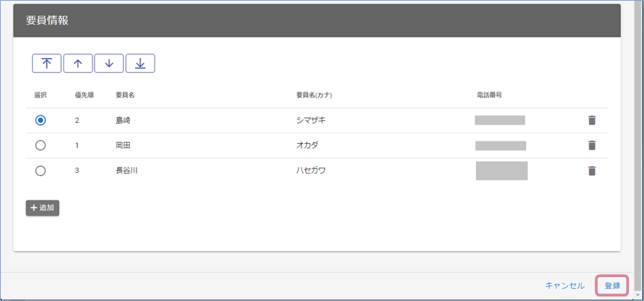Click the 優先順 column header
Viewport: 644px width, 301px height.
pos(84,95)
